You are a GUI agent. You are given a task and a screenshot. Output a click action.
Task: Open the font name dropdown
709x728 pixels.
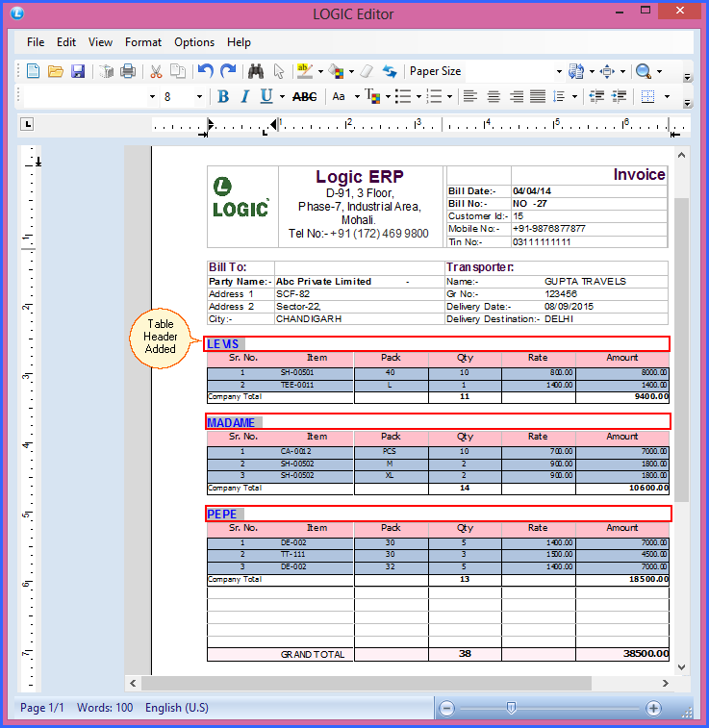tap(152, 96)
